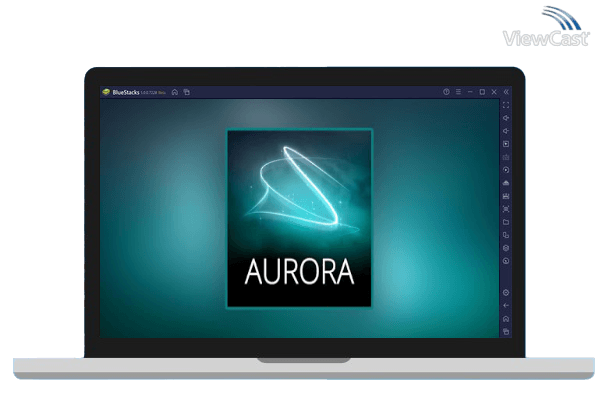Minimize the BlueStacks window

pos(470,92)
